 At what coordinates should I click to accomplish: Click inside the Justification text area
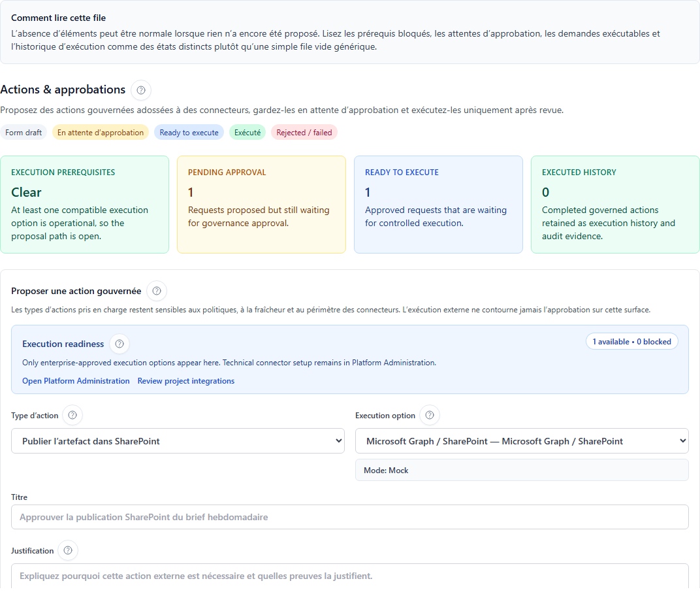click(x=349, y=574)
